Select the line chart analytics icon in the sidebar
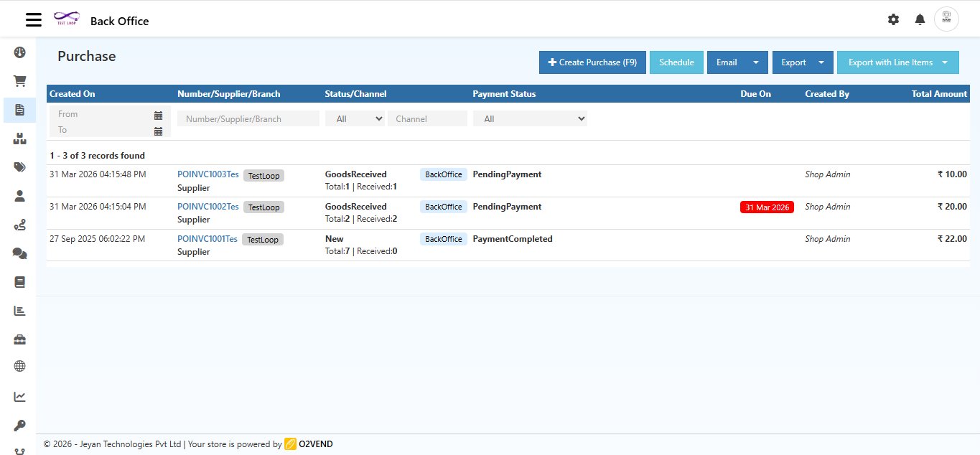The image size is (980, 455). click(19, 395)
